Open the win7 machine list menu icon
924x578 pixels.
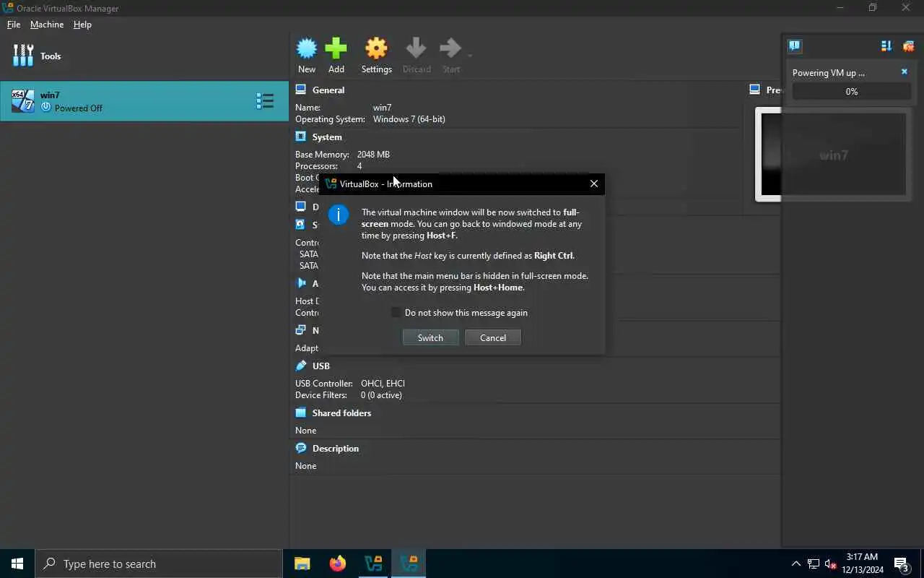coord(265,101)
